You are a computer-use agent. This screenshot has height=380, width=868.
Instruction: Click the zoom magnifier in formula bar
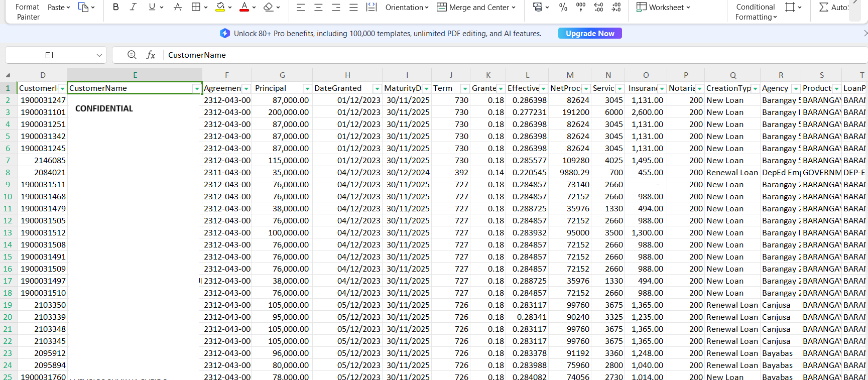click(132, 55)
